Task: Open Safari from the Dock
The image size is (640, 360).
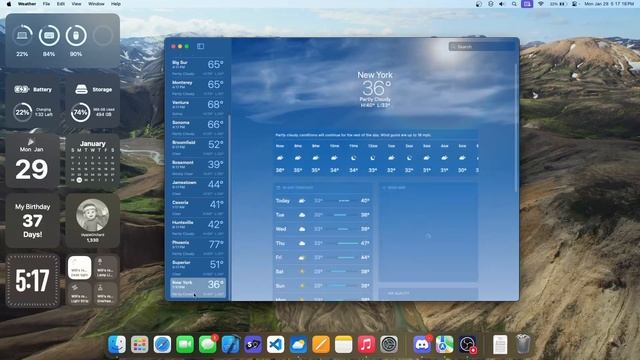Action: 162,344
